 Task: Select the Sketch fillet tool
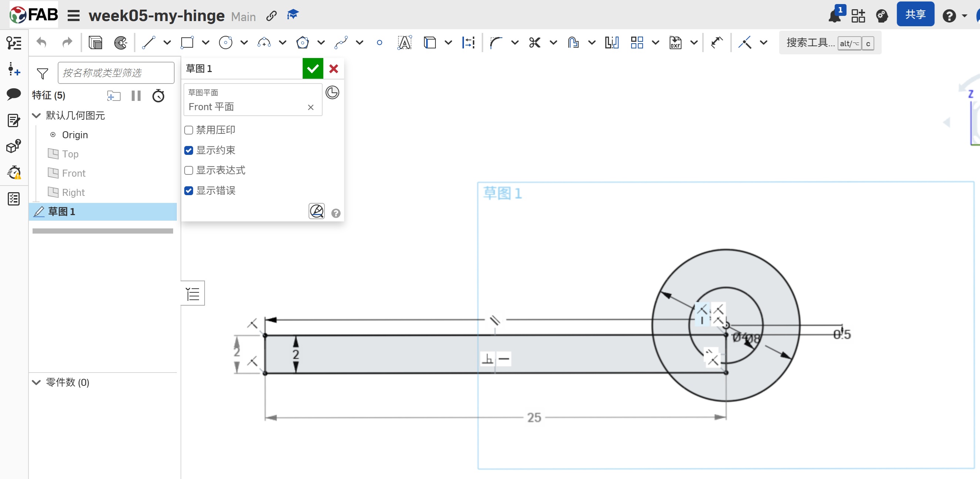coord(496,43)
